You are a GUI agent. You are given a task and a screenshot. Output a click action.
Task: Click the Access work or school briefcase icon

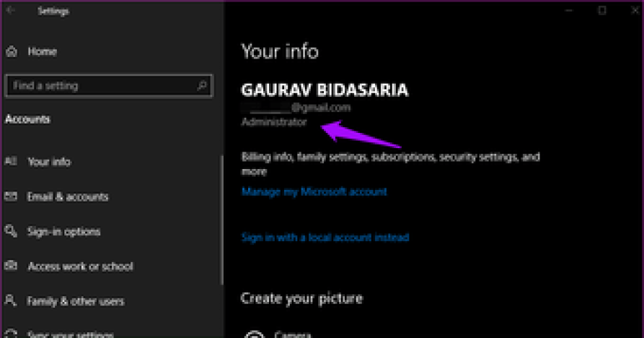pyautogui.click(x=11, y=266)
